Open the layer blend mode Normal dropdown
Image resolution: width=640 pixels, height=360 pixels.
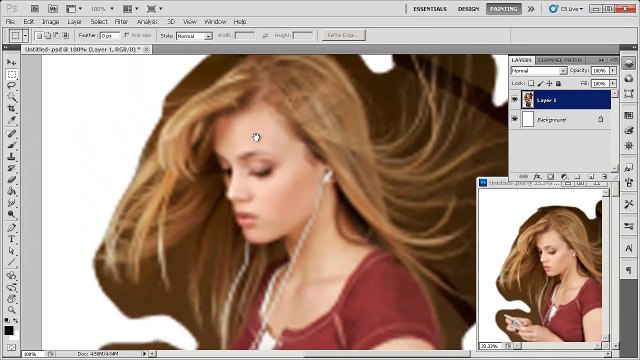pyautogui.click(x=539, y=71)
